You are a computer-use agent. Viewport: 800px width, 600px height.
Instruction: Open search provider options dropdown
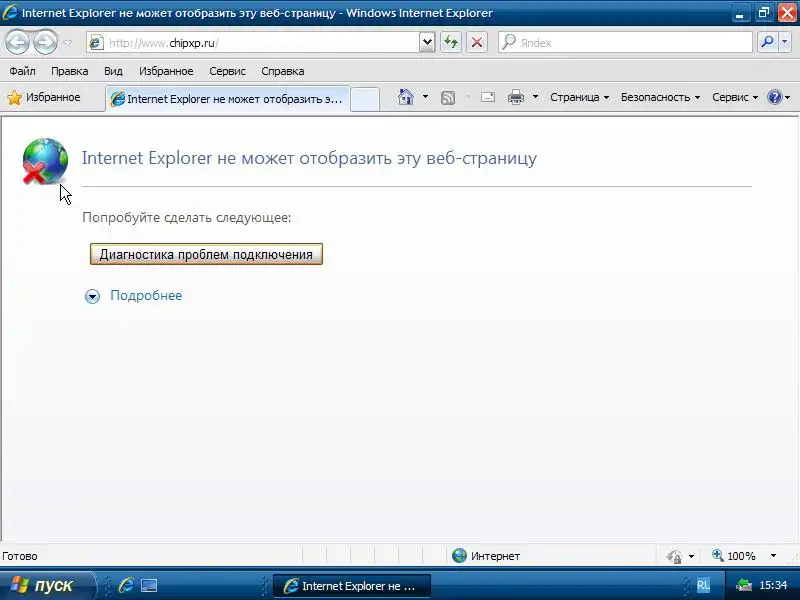[785, 42]
